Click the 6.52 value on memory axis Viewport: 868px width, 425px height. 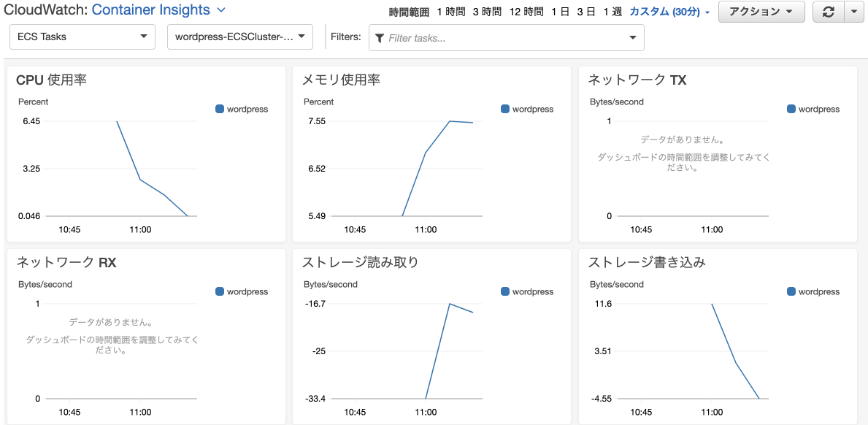(316, 169)
